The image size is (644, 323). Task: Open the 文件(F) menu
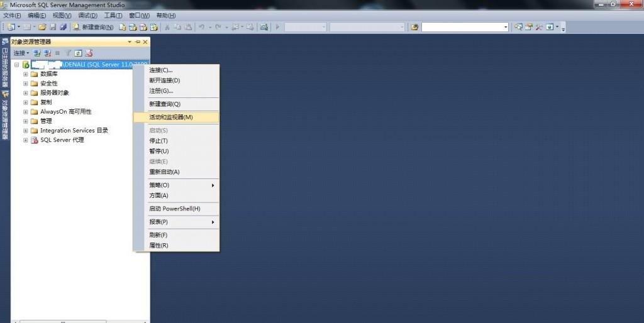[12, 16]
